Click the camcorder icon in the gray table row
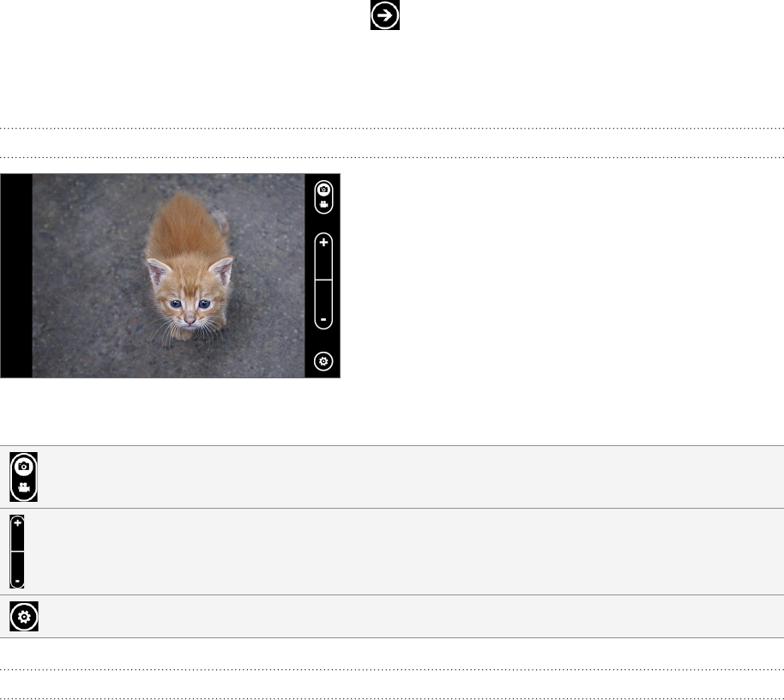Viewport: 784px width, 700px height. 23,487
